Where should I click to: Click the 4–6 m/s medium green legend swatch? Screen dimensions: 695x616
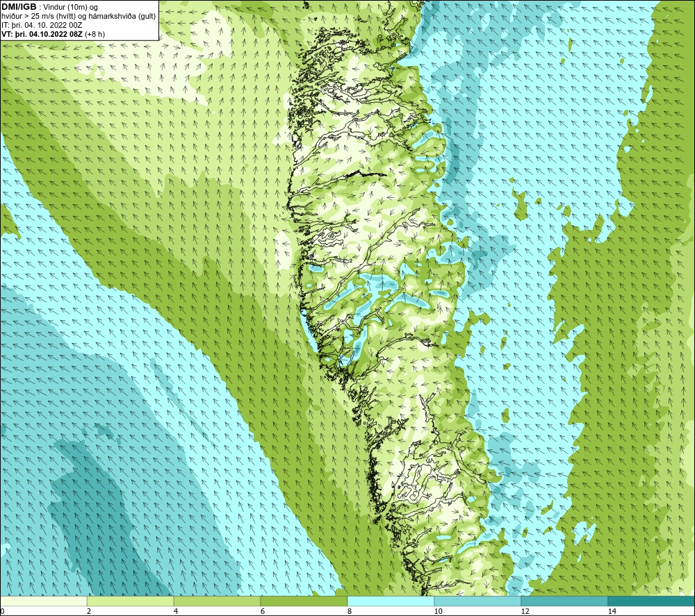click(217, 601)
